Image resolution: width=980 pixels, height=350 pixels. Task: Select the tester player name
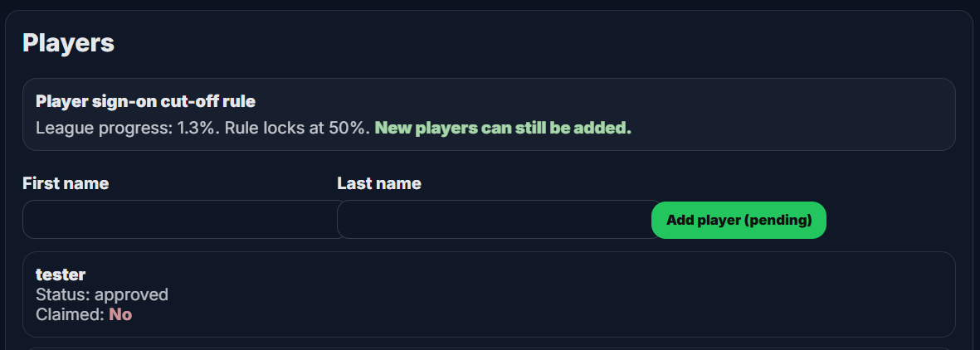point(61,275)
